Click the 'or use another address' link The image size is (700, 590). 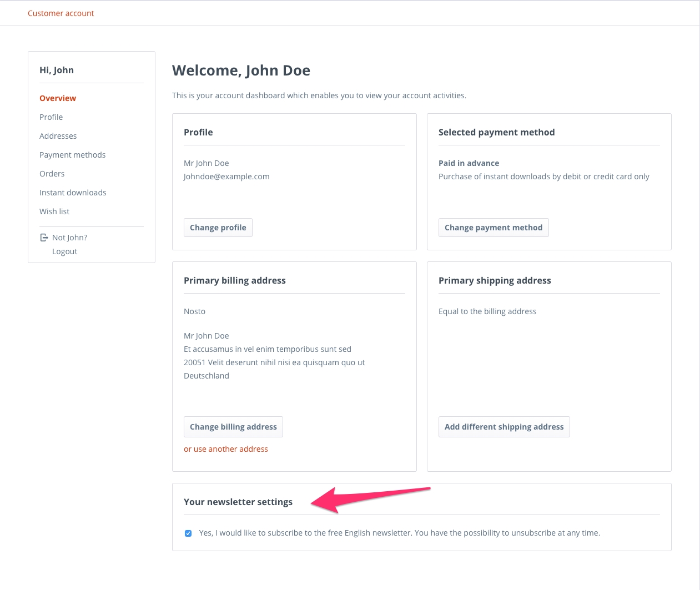coord(226,449)
